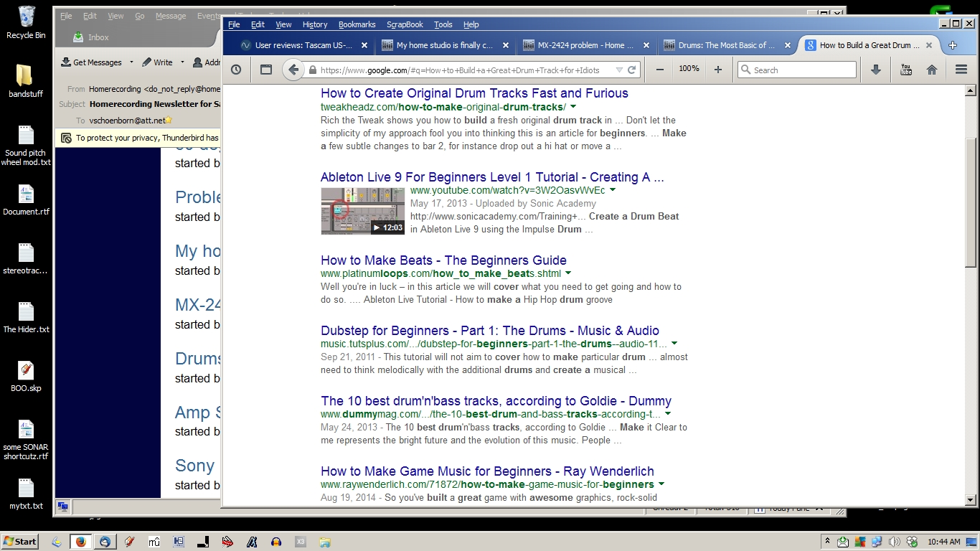Expand dropdown arrow beside music.tutsplus.com URL

(x=674, y=344)
